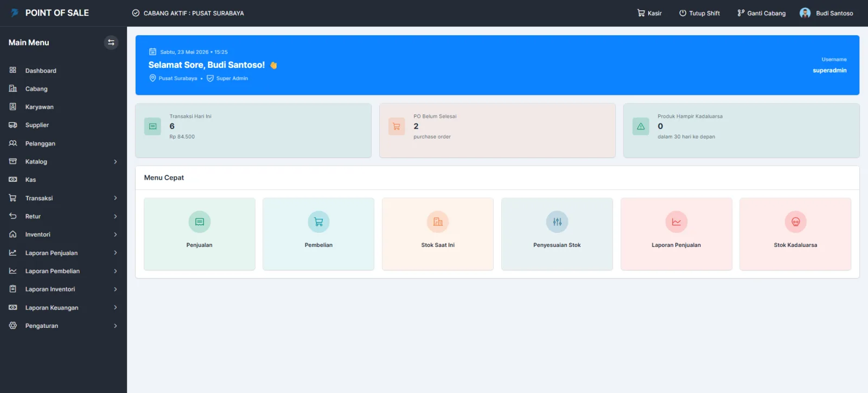Expand the Laporan Inventori submenu chevron
The height and width of the screenshot is (393, 868).
116,289
